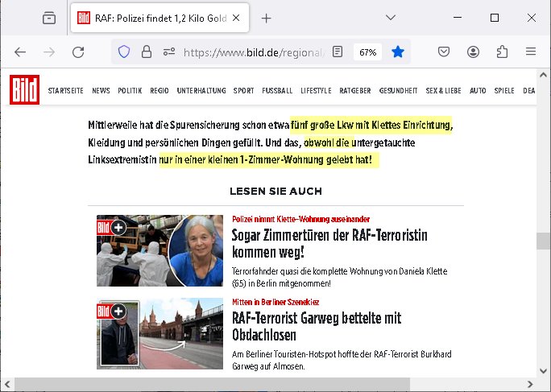Screen dimensions: 551x392
Task: Open UNTERHALTUNG navigation item
Action: point(201,91)
